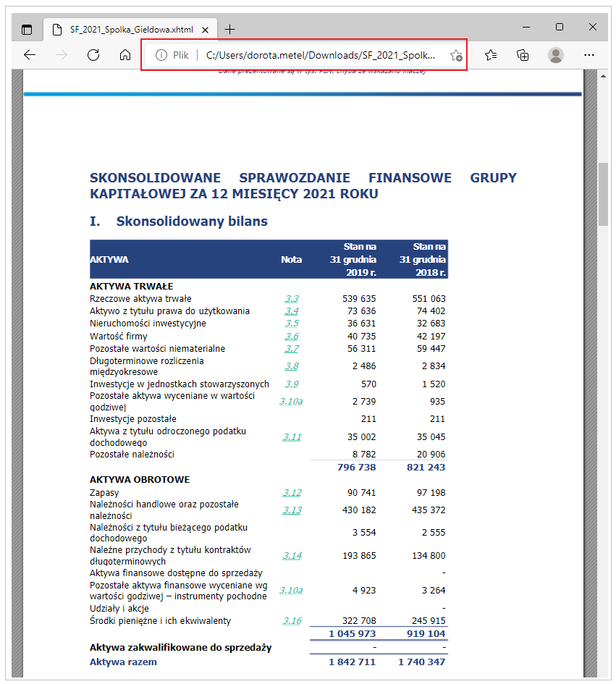The height and width of the screenshot is (684, 616).
Task: Click the 'Aktywa zakwalifikowane do sprzedaży' label
Action: [181, 647]
